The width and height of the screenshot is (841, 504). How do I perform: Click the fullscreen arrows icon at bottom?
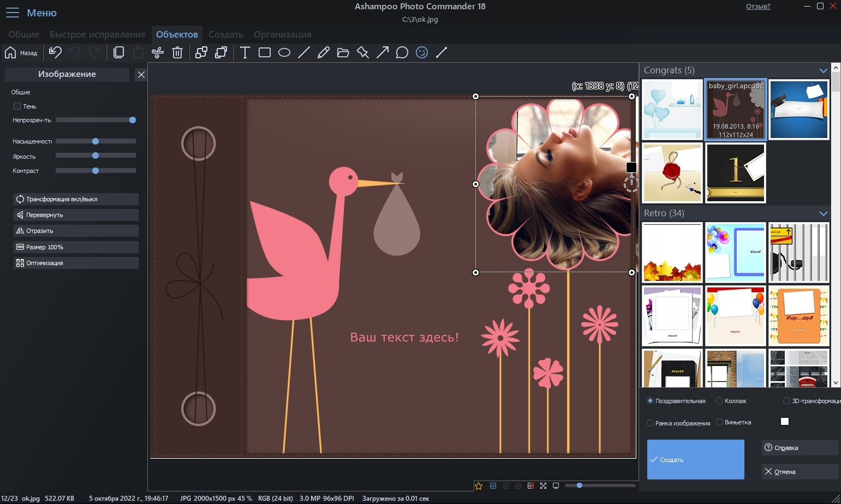click(x=544, y=485)
